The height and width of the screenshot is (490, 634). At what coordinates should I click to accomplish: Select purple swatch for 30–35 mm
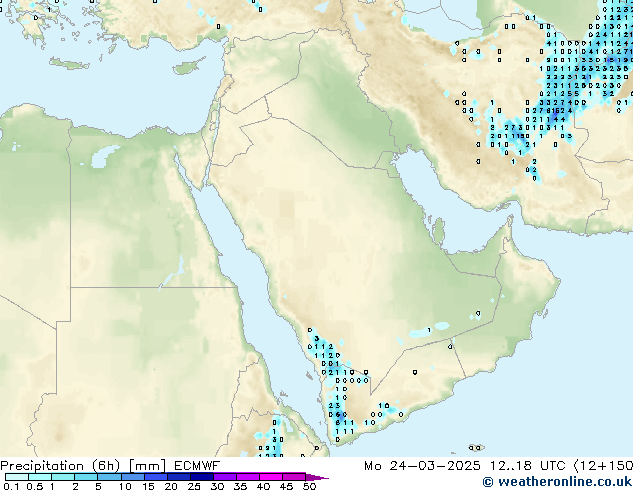(x=224, y=477)
